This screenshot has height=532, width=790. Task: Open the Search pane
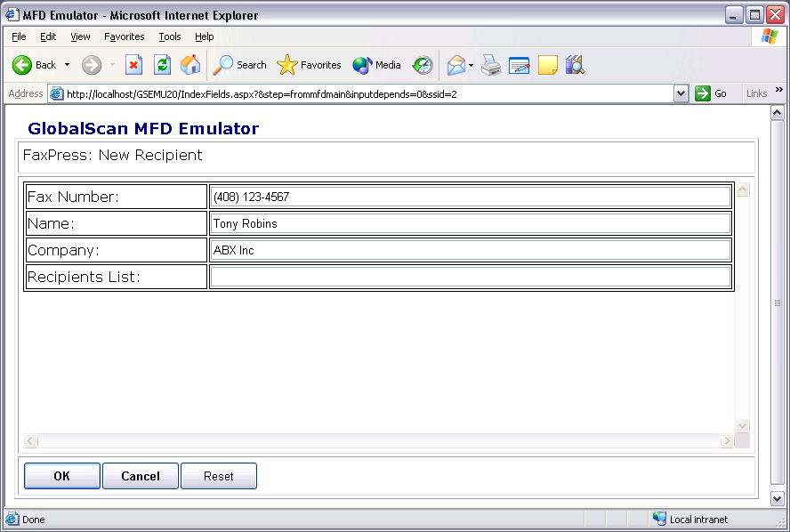pyautogui.click(x=239, y=65)
